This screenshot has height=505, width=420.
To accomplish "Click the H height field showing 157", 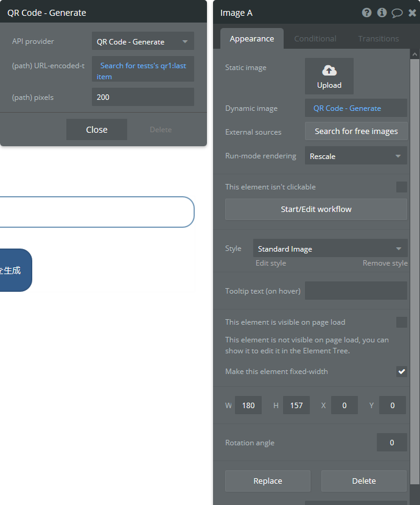I will coord(296,405).
